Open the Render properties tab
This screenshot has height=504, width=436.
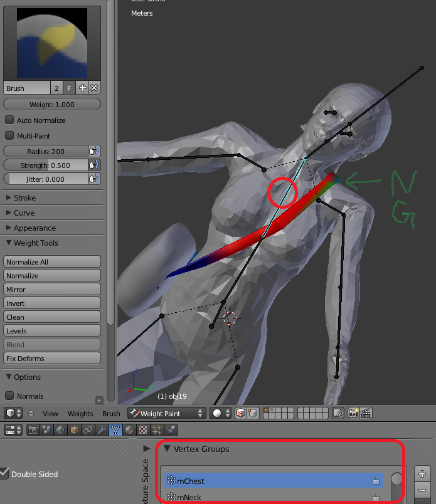point(33,430)
